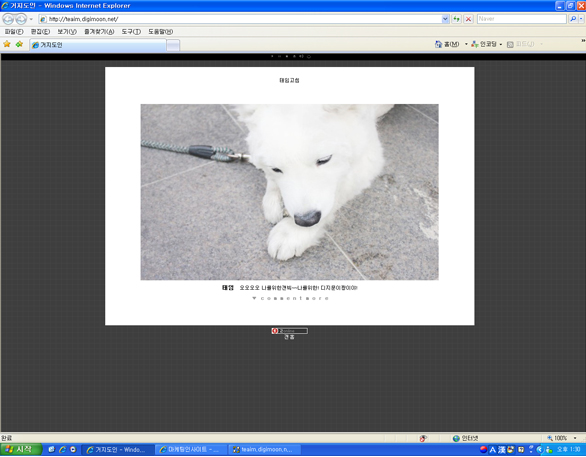Click the small link under online counter
The width and height of the screenshot is (586, 457).
tap(289, 337)
